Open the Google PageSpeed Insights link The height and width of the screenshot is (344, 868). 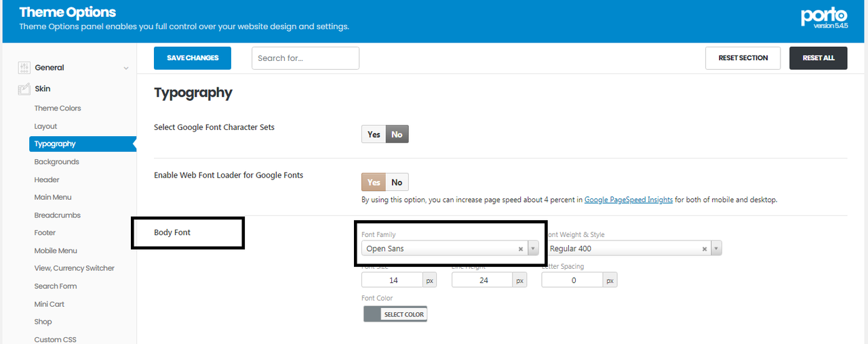[629, 200]
